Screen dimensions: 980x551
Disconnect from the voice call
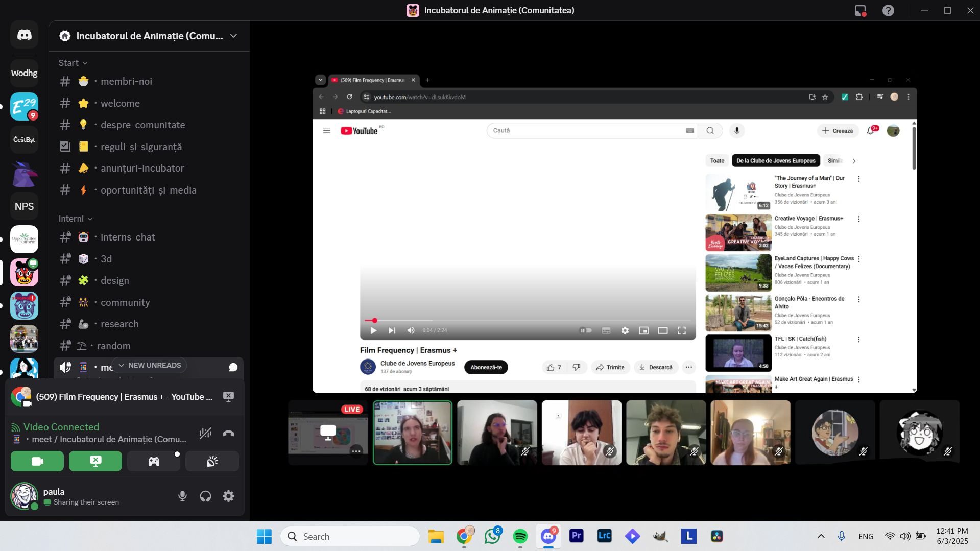click(228, 434)
